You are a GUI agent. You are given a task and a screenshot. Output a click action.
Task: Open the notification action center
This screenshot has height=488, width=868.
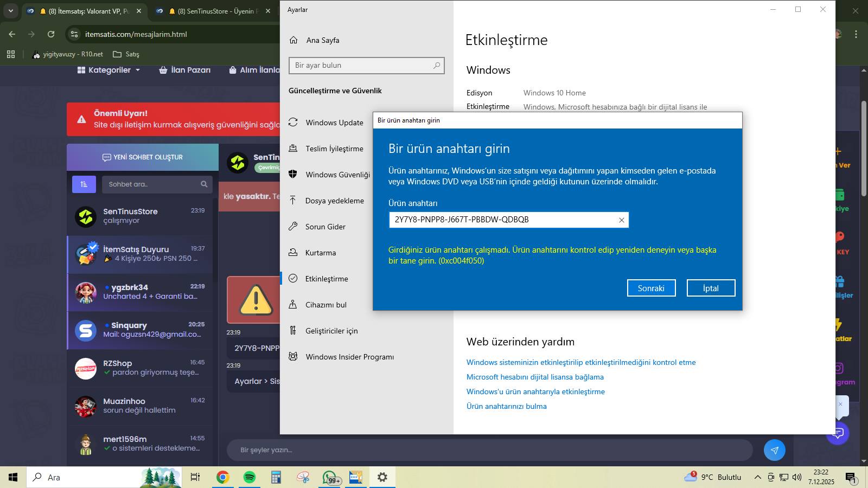851,478
